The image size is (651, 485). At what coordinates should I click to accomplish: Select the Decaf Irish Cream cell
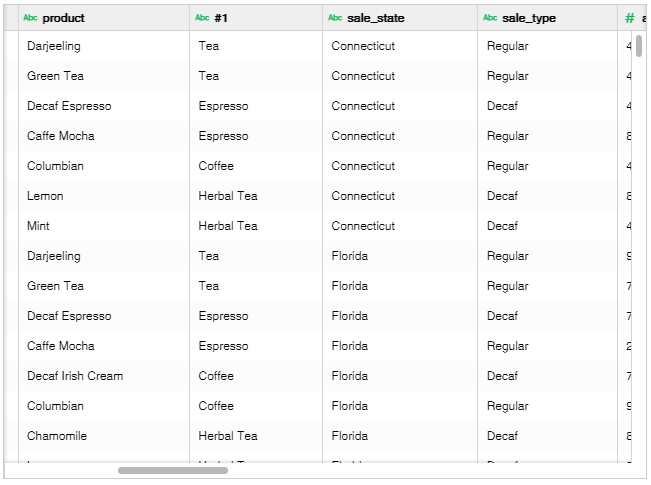tap(104, 376)
